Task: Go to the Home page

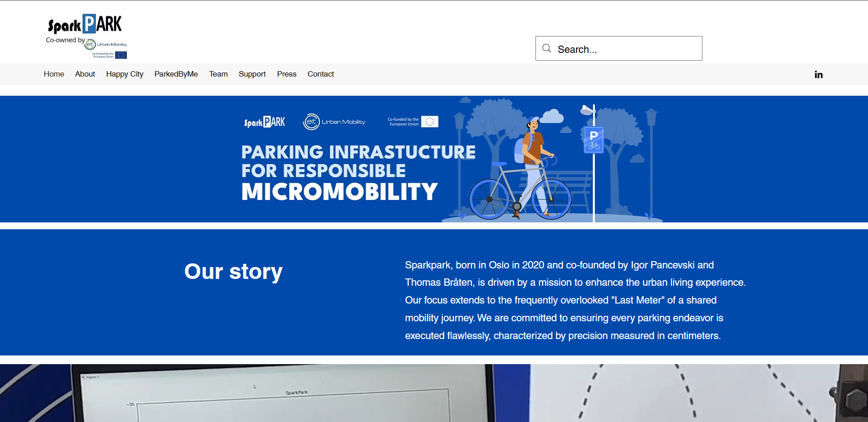Action: coord(54,74)
